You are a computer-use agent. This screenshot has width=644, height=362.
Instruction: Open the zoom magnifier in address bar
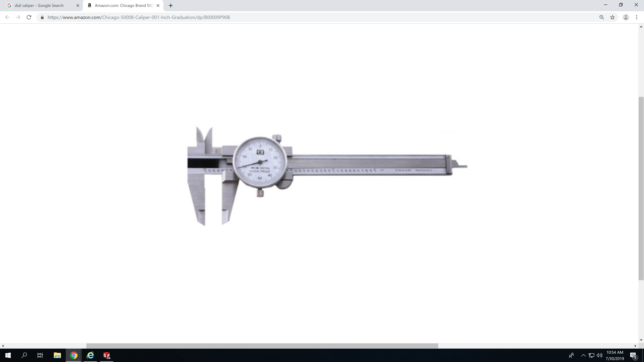pyautogui.click(x=602, y=17)
